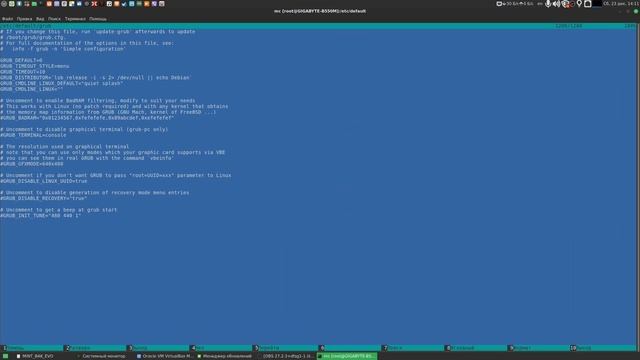Click function key 4 Hex mode
Screen dimensions: 640x360
tap(222, 348)
